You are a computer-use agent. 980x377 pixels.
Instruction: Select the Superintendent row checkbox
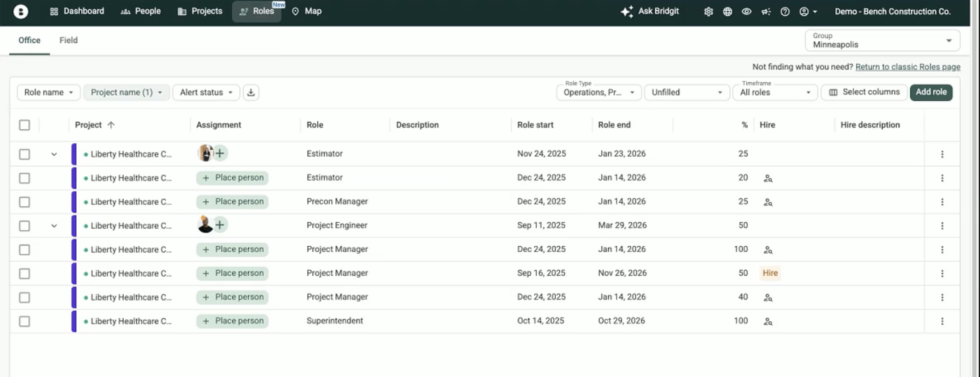tap(24, 321)
